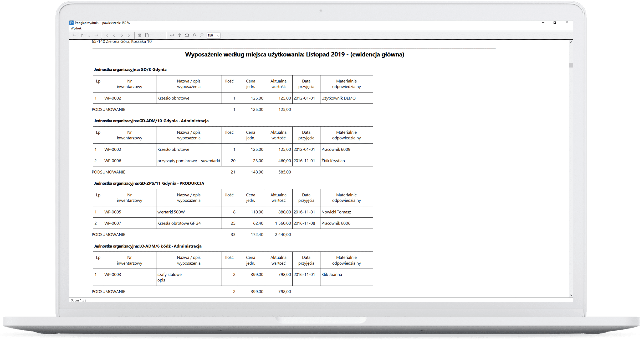Screen dimensions: 644x350
Task: Click the '2 440,00' summary value
Action: [x=283, y=234]
